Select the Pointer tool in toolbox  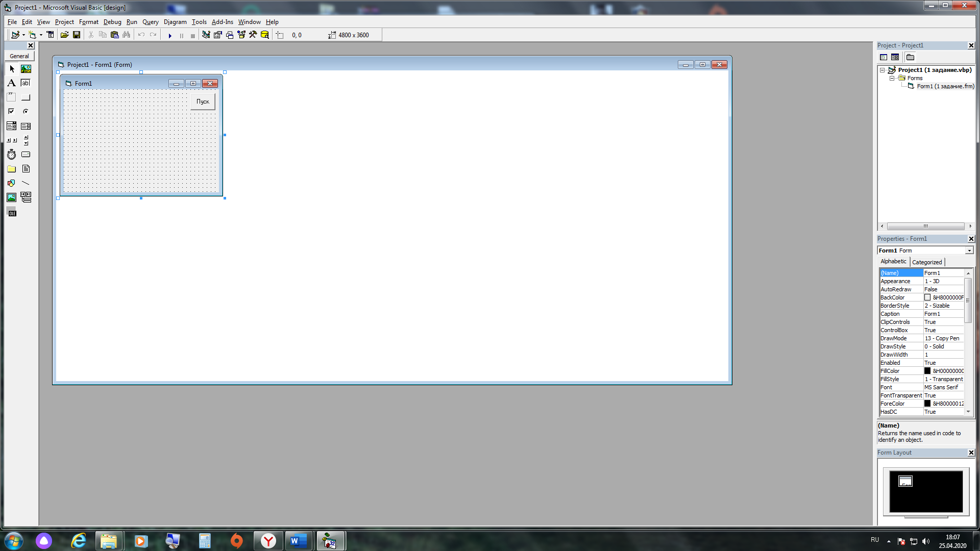point(12,69)
